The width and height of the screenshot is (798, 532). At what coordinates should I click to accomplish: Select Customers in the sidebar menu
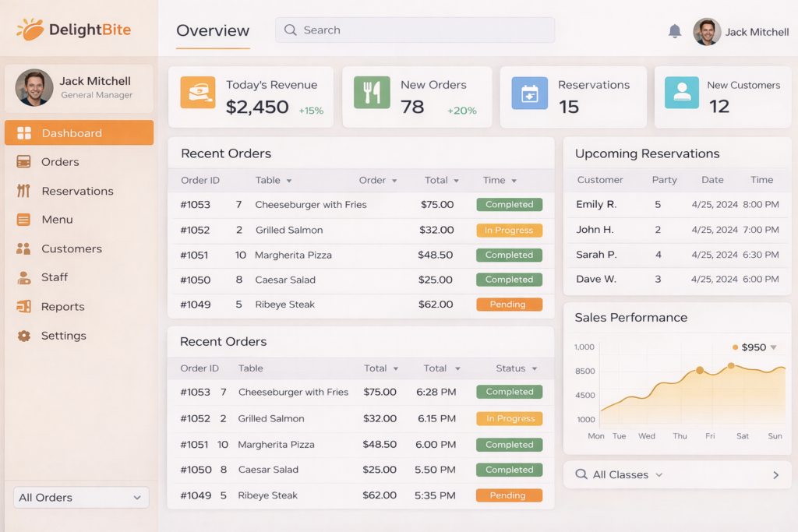tap(72, 248)
